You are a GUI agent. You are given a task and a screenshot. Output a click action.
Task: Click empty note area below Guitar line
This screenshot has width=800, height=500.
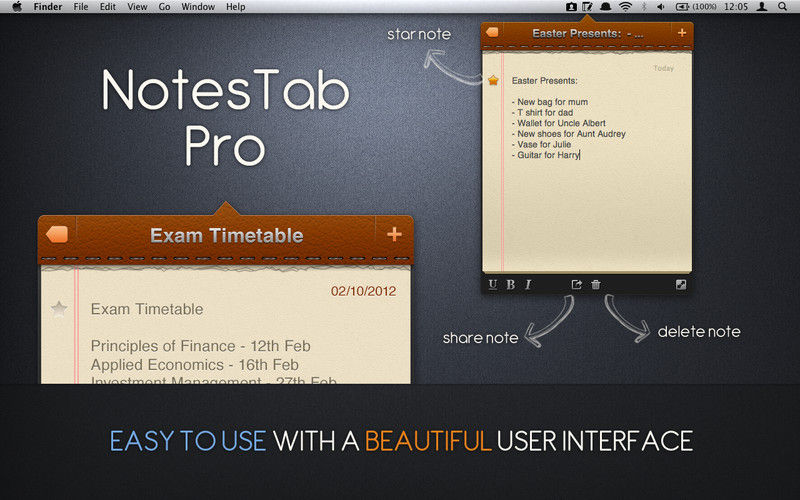(x=596, y=217)
